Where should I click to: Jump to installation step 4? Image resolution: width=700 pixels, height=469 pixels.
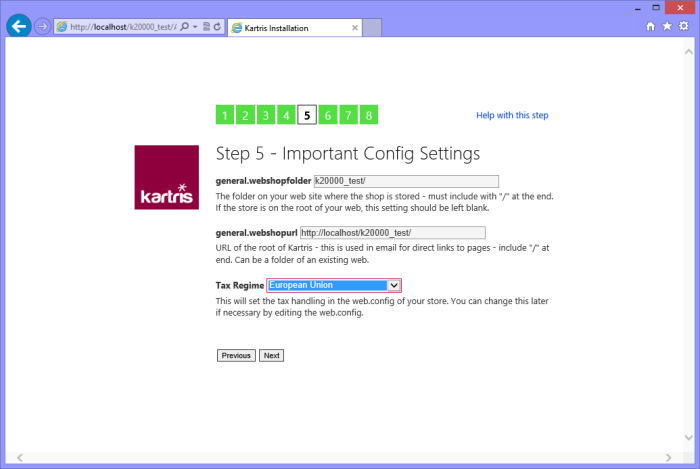coord(287,115)
